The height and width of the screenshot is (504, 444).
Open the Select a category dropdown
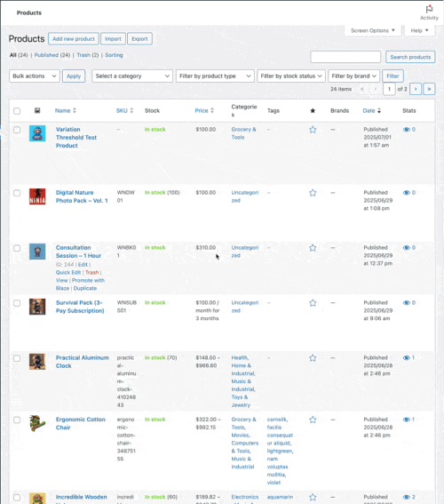pyautogui.click(x=132, y=76)
